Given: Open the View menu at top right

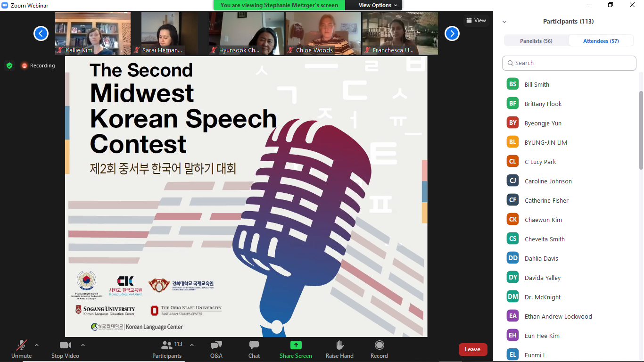Looking at the screenshot, I should point(476,20).
